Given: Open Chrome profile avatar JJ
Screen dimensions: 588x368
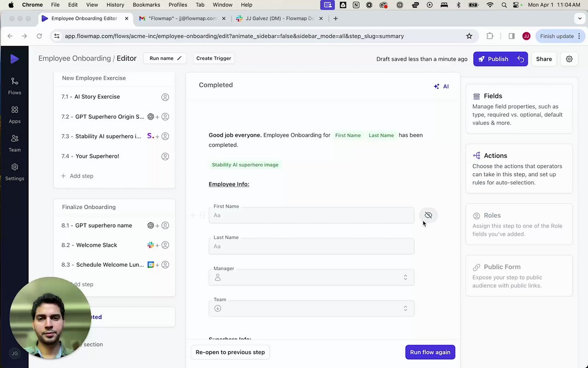Looking at the screenshot, I should pyautogui.click(x=526, y=36).
